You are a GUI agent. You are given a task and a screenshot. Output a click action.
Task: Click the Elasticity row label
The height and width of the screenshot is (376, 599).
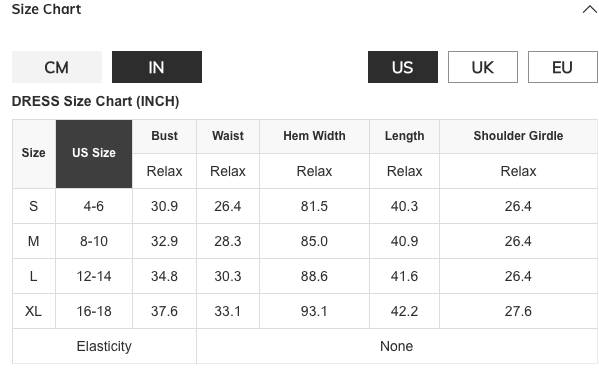[x=104, y=346]
